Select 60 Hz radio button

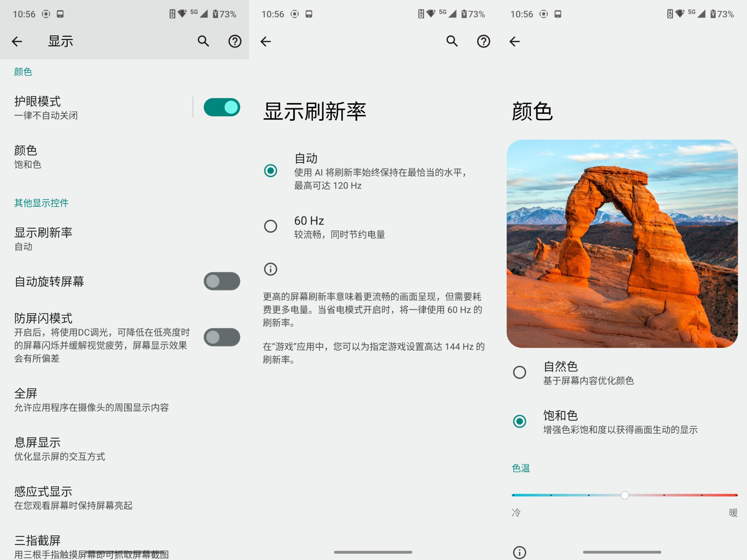[x=270, y=226]
